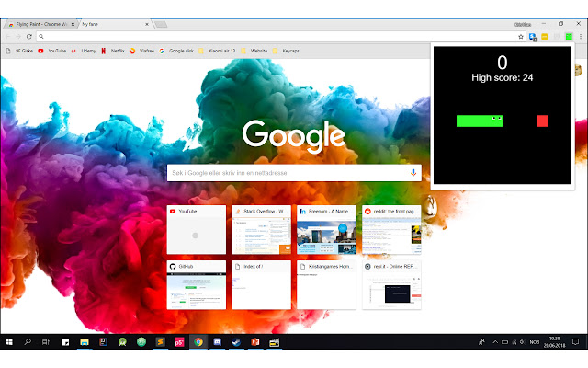The image size is (588, 368).
Task: Open the Android Studio icon on the taskbar
Action: 122,341
